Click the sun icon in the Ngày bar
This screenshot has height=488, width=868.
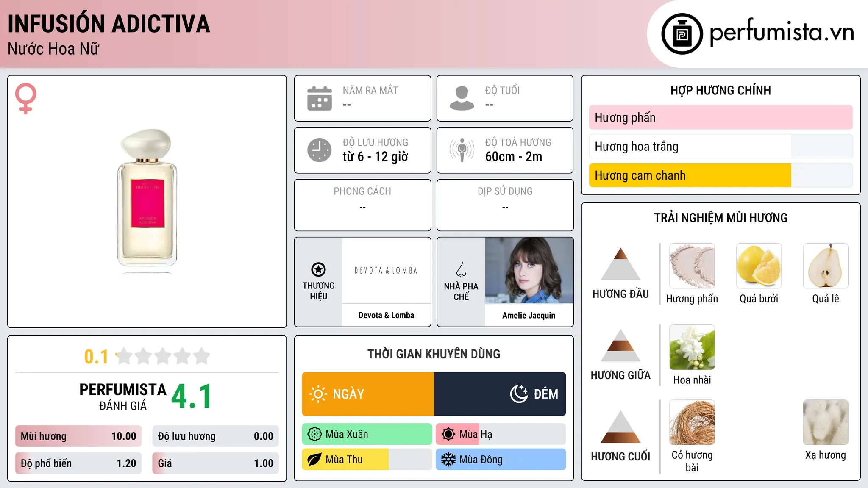pos(318,394)
